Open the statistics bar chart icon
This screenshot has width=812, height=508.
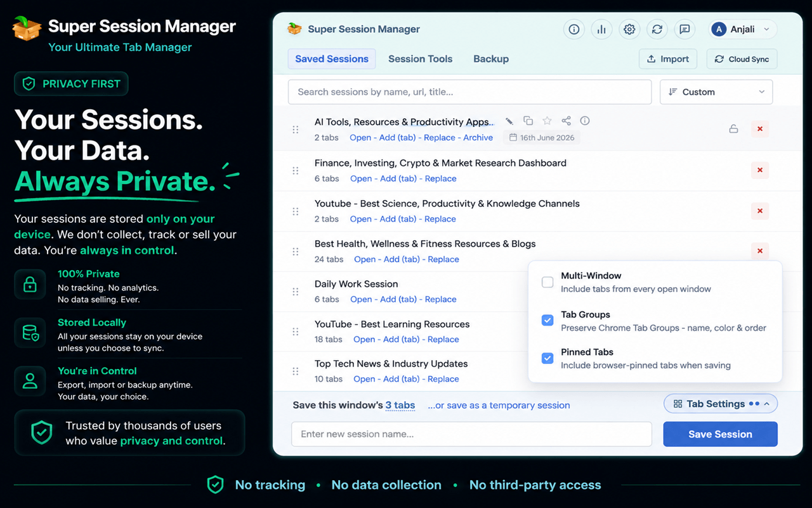pos(601,29)
